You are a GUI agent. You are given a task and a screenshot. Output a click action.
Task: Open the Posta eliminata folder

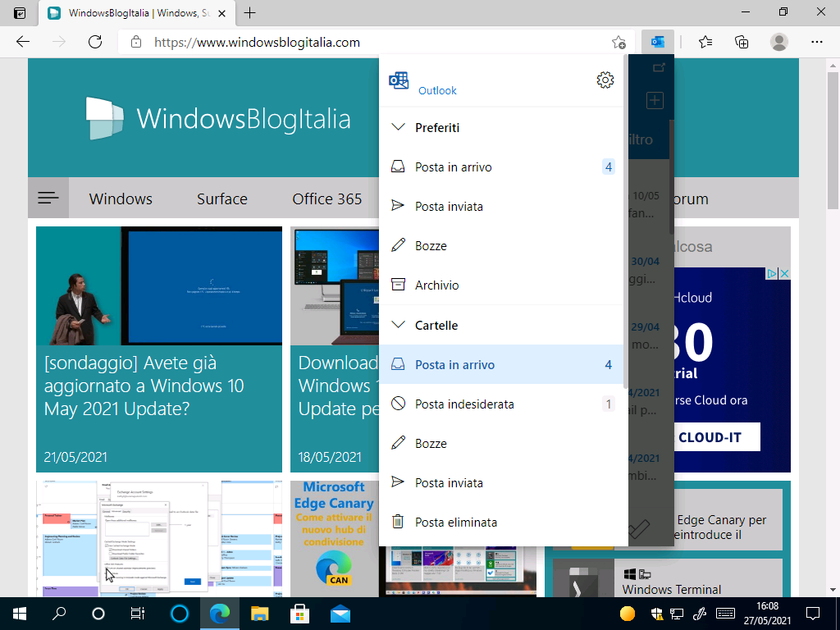pyautogui.click(x=501, y=523)
